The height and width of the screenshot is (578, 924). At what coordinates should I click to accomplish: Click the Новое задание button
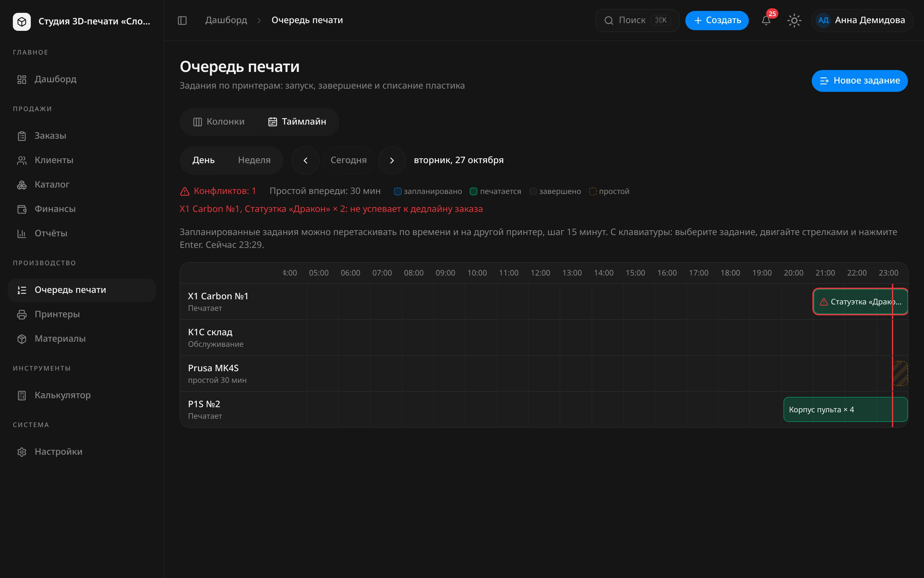pyautogui.click(x=860, y=81)
